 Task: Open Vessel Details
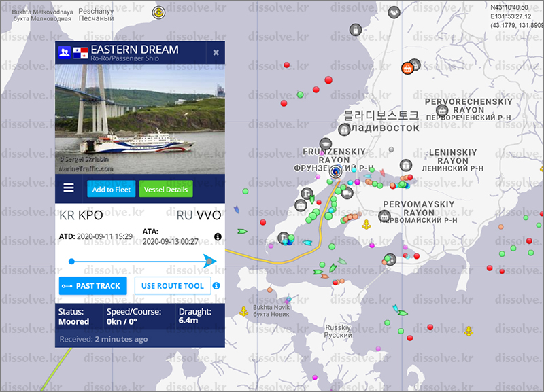(x=166, y=189)
